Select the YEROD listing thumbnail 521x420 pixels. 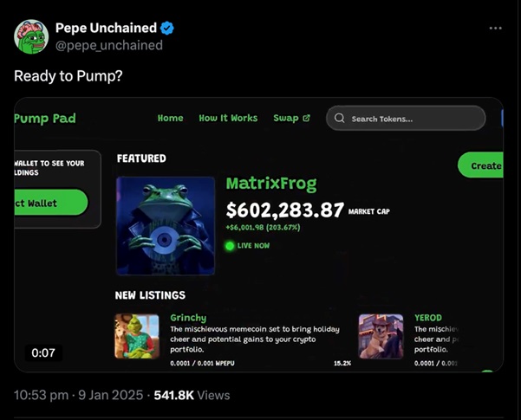(381, 336)
